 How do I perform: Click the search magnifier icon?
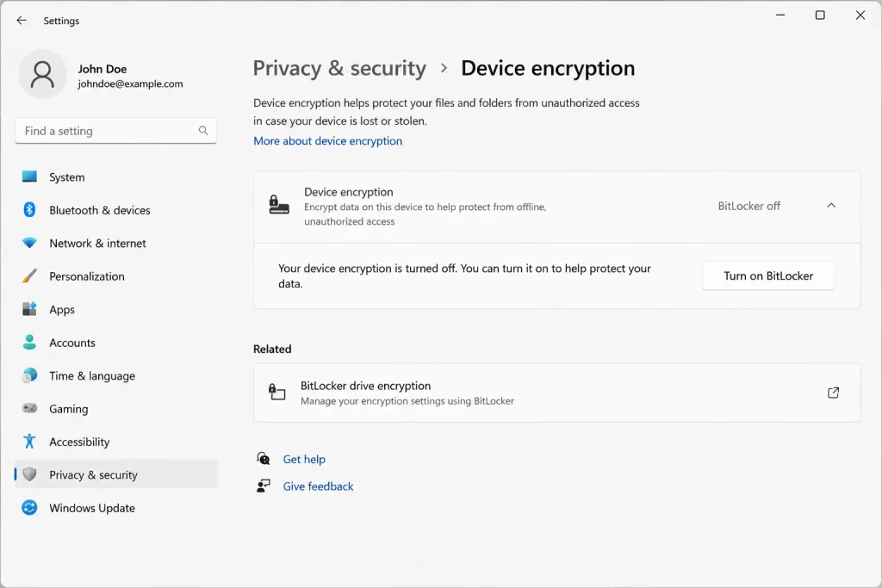pyautogui.click(x=203, y=130)
